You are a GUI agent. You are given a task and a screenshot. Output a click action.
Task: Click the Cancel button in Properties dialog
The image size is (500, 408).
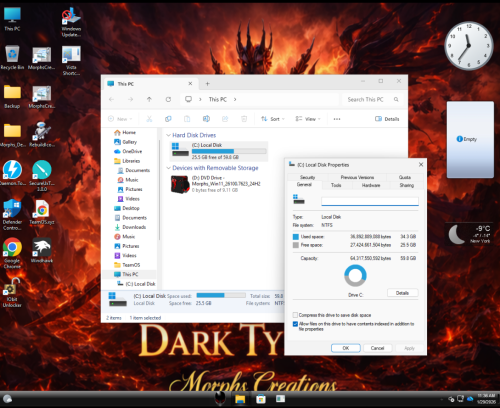tap(377, 348)
